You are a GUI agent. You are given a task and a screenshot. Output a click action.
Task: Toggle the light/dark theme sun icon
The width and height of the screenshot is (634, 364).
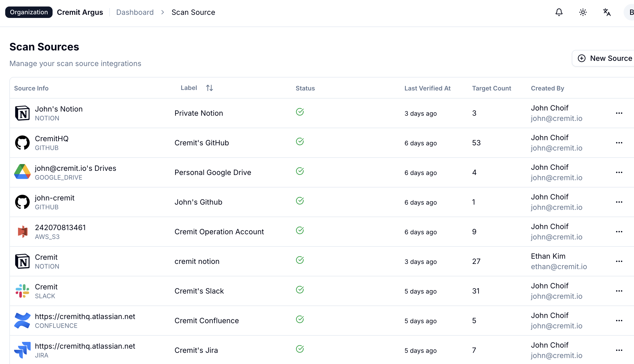click(583, 12)
